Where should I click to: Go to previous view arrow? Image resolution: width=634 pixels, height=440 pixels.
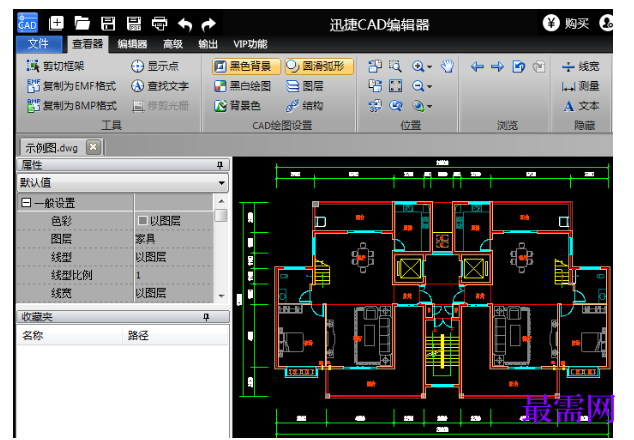click(477, 66)
